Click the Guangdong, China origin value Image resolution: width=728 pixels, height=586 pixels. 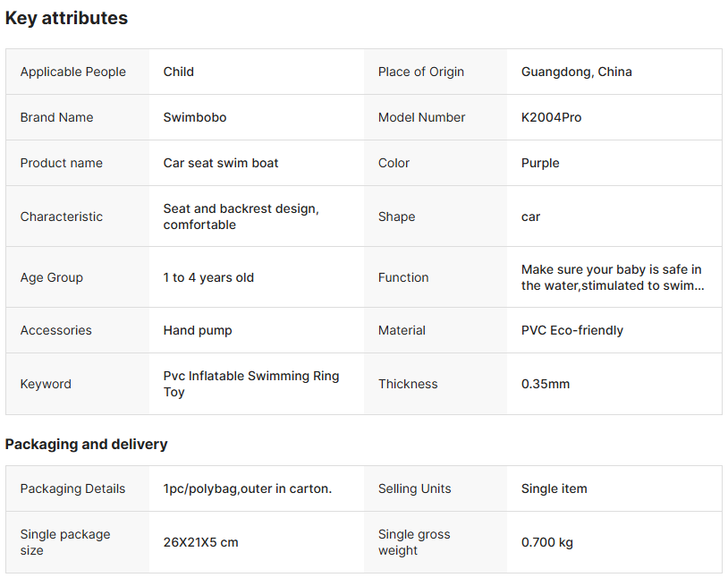(576, 72)
